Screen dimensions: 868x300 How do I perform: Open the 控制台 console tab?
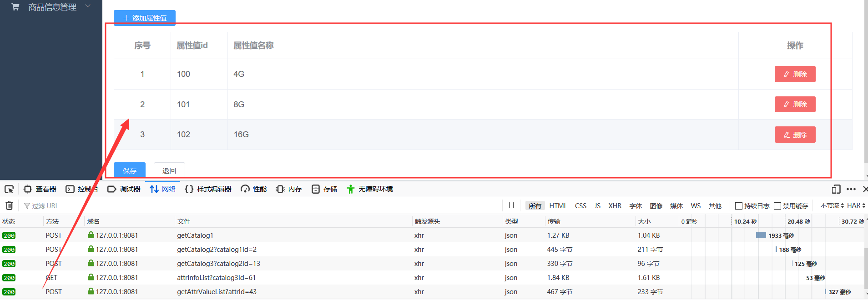tap(82, 189)
